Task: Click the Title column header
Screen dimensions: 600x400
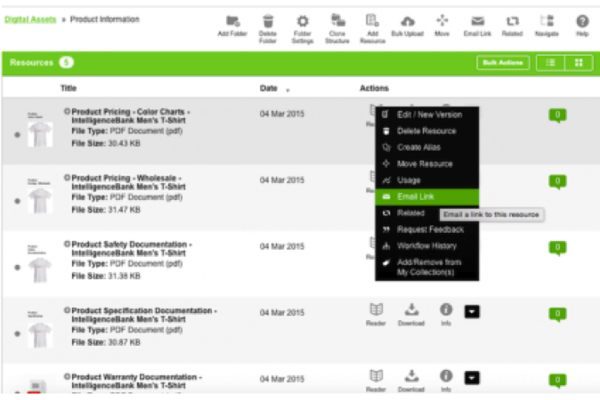Action: 68,88
